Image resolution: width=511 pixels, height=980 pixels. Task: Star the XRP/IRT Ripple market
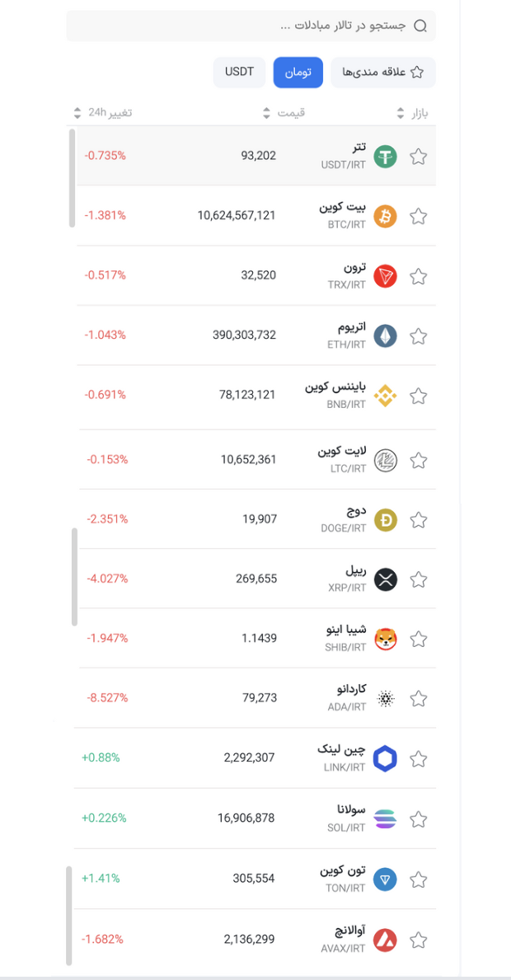(418, 578)
